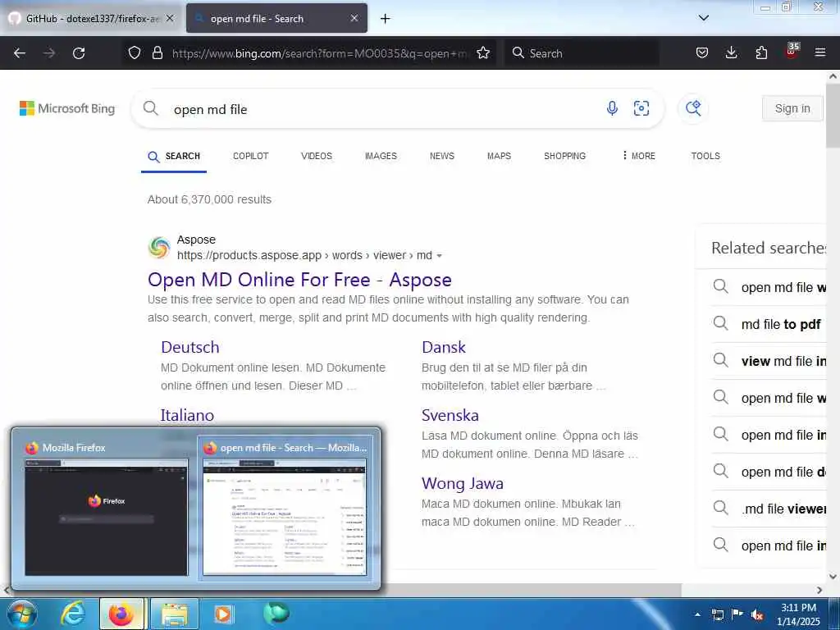Image resolution: width=840 pixels, height=630 pixels.
Task: Open Bing Copilot chat search icon
Action: (693, 108)
